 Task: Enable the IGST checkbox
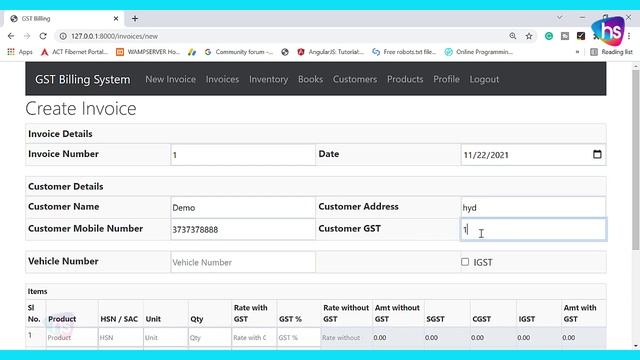pyautogui.click(x=465, y=262)
